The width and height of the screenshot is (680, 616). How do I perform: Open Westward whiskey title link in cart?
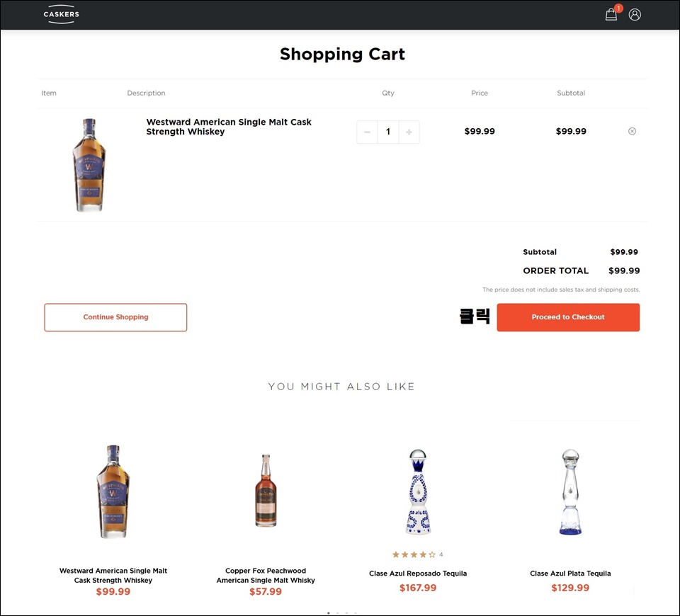(x=229, y=127)
